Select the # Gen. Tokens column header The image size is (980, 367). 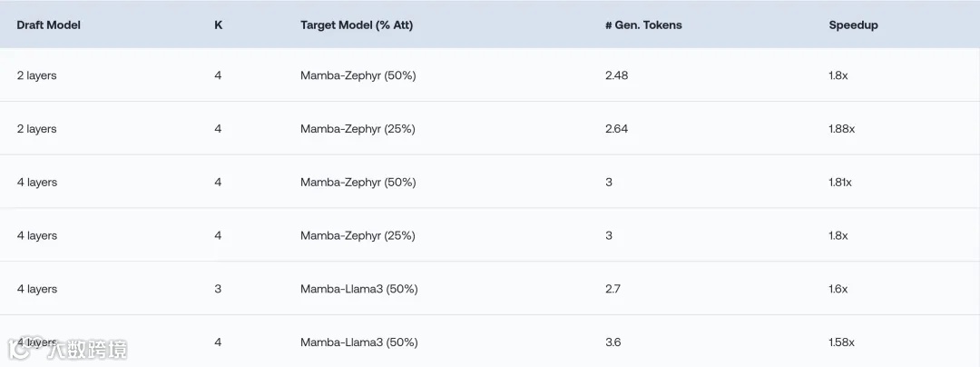[643, 25]
